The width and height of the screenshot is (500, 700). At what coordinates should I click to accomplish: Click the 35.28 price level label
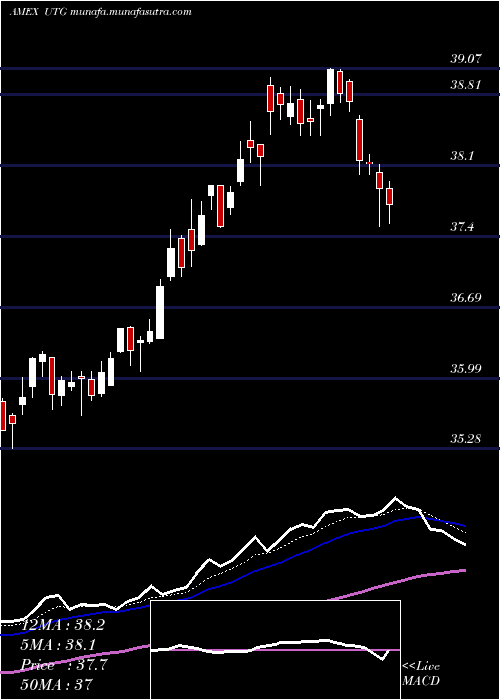(466, 439)
